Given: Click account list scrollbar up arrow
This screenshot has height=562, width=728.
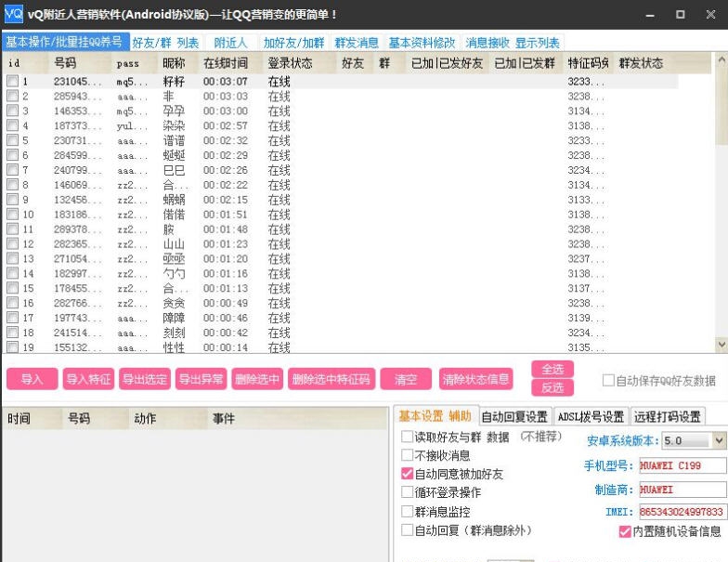Looking at the screenshot, I should [721, 59].
